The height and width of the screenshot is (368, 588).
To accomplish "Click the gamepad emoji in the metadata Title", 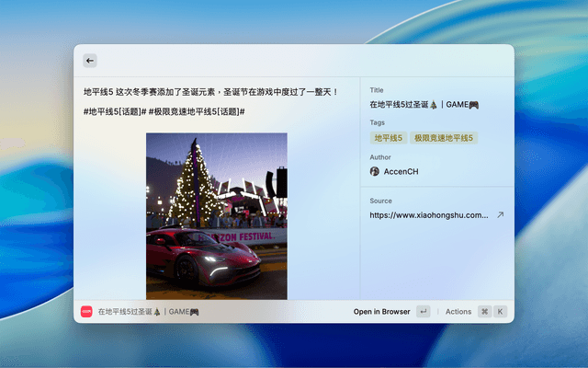I will (473, 105).
